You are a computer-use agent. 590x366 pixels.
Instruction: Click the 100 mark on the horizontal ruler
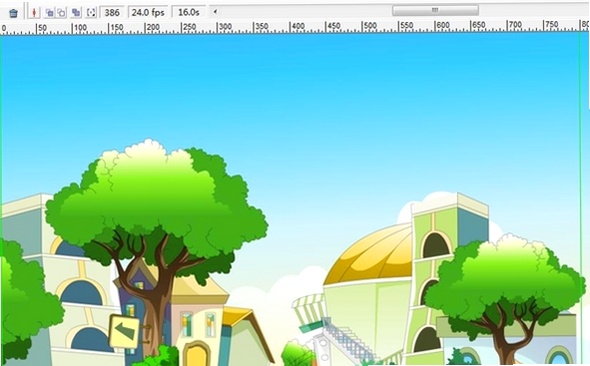[x=80, y=27]
